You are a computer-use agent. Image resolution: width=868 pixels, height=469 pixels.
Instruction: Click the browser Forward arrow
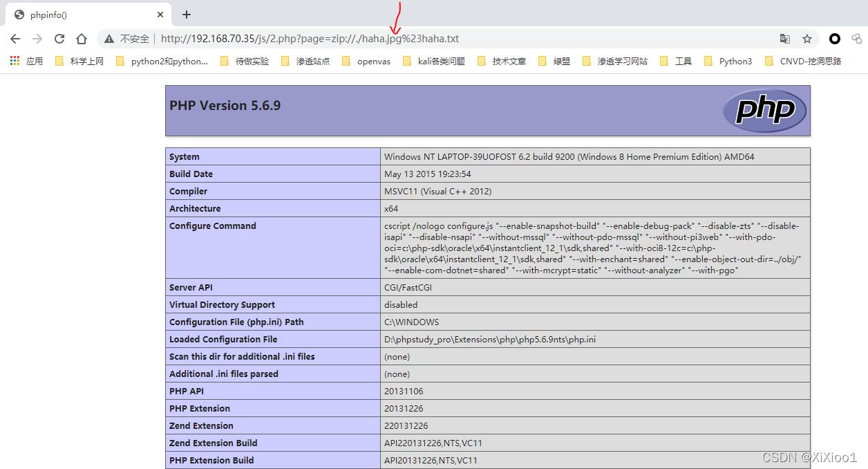(x=37, y=39)
